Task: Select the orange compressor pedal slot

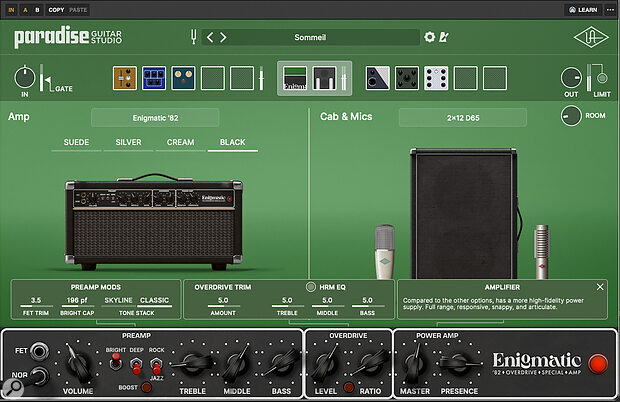Action: pos(125,78)
